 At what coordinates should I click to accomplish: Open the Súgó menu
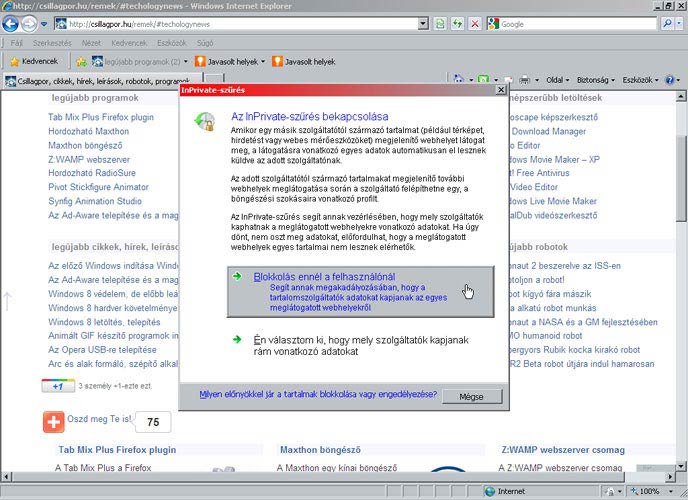(205, 43)
